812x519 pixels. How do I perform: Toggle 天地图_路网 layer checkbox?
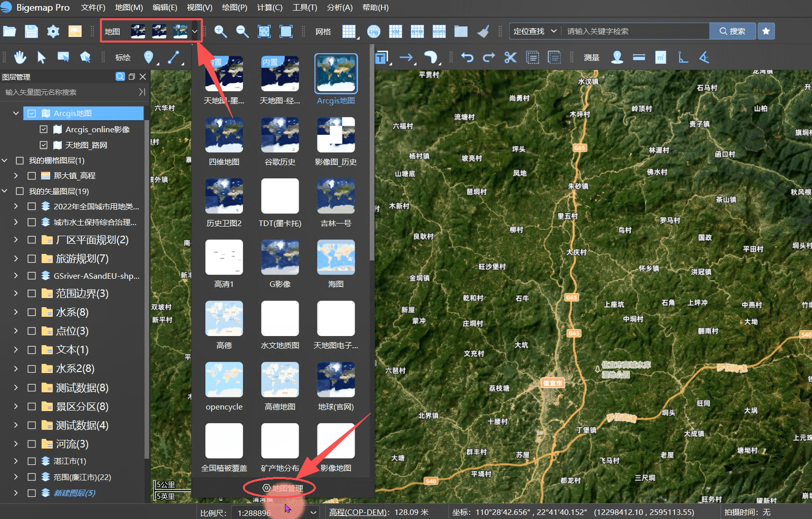(x=44, y=145)
